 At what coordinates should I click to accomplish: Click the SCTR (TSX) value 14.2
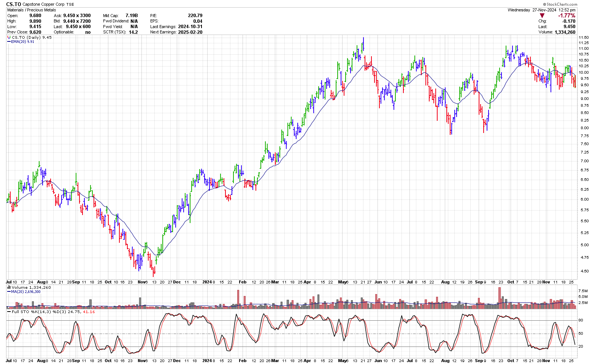coord(133,32)
